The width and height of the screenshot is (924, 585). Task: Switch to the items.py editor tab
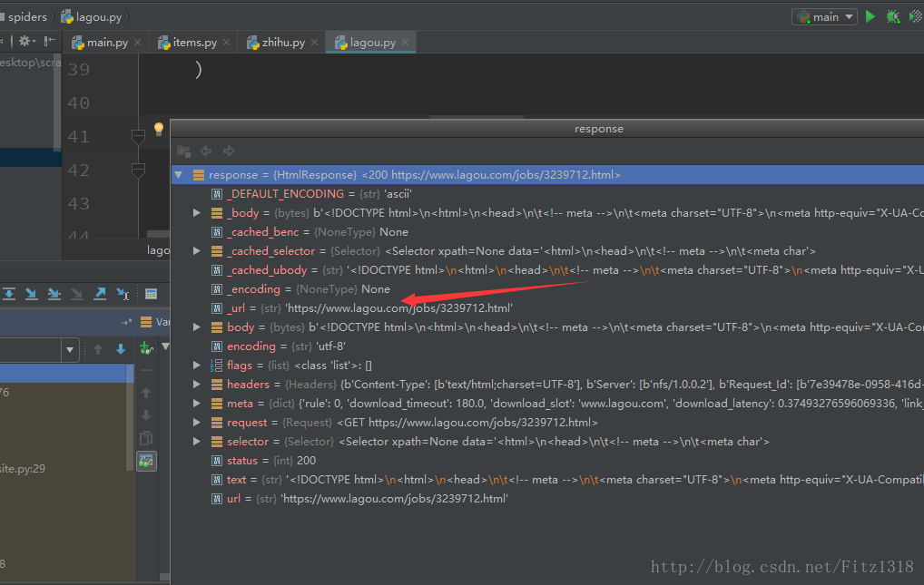[194, 43]
